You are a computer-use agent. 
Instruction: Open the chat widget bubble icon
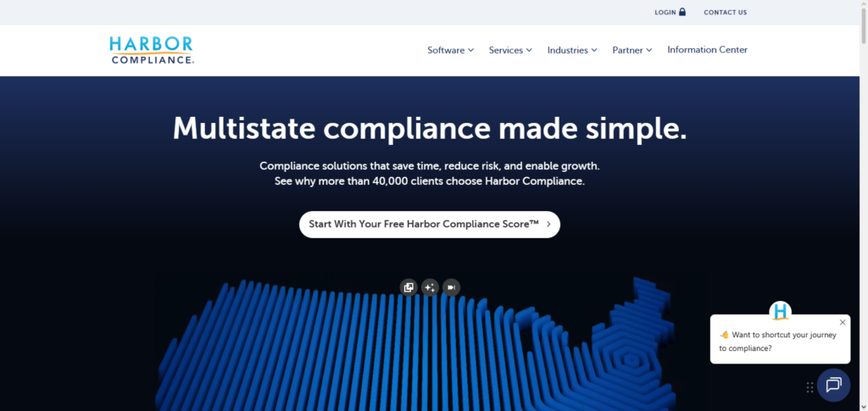click(x=832, y=385)
